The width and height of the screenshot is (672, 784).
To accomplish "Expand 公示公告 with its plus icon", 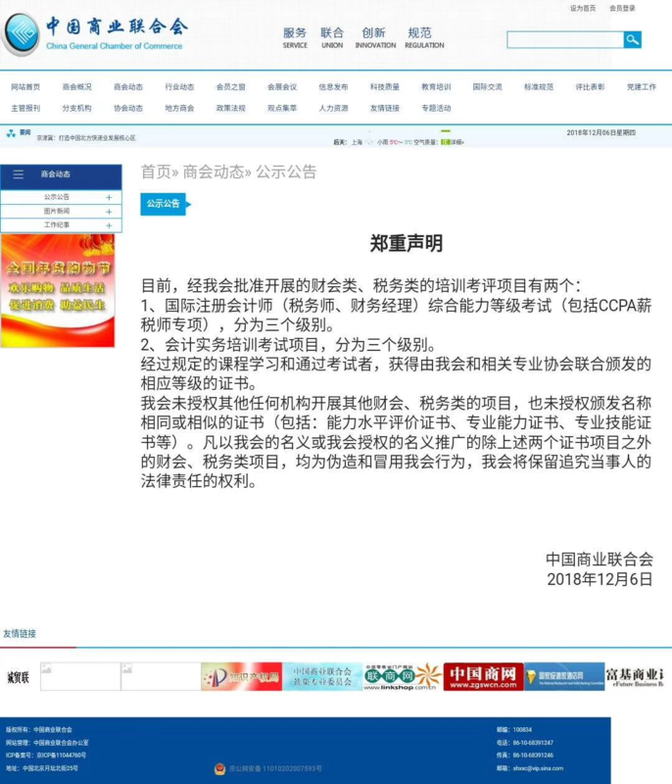I will (109, 198).
